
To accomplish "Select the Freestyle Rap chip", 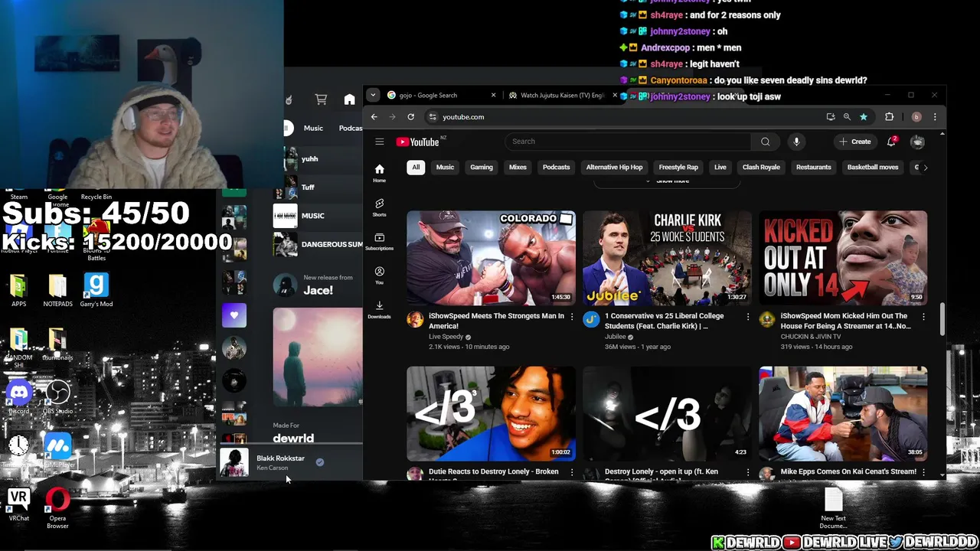I will tap(678, 167).
